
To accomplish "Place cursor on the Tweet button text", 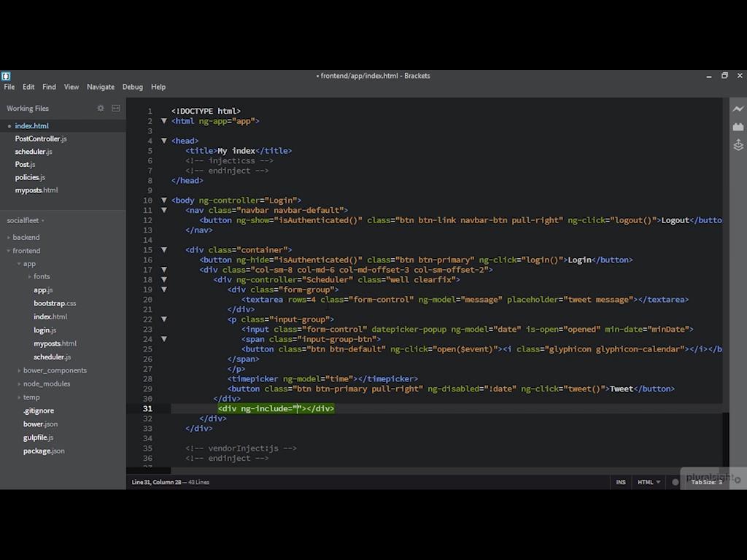I will (622, 389).
